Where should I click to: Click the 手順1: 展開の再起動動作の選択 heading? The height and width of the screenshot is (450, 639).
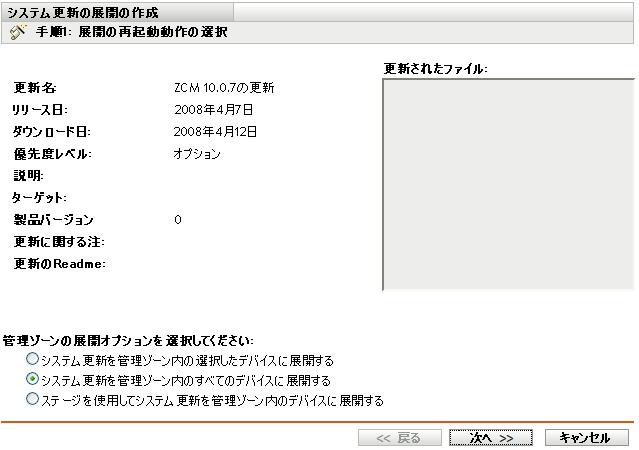tap(131, 32)
